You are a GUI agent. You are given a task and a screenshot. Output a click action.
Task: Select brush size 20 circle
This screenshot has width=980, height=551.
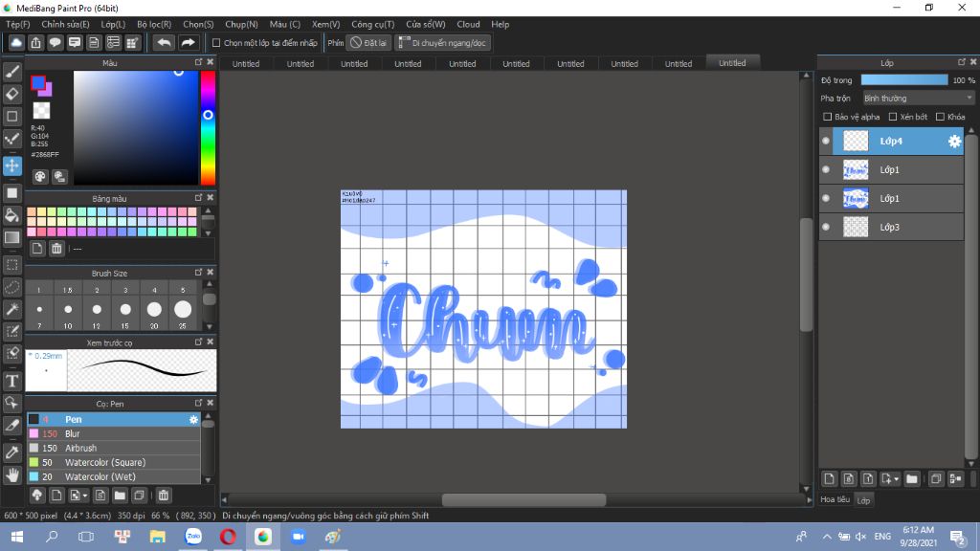(x=154, y=309)
